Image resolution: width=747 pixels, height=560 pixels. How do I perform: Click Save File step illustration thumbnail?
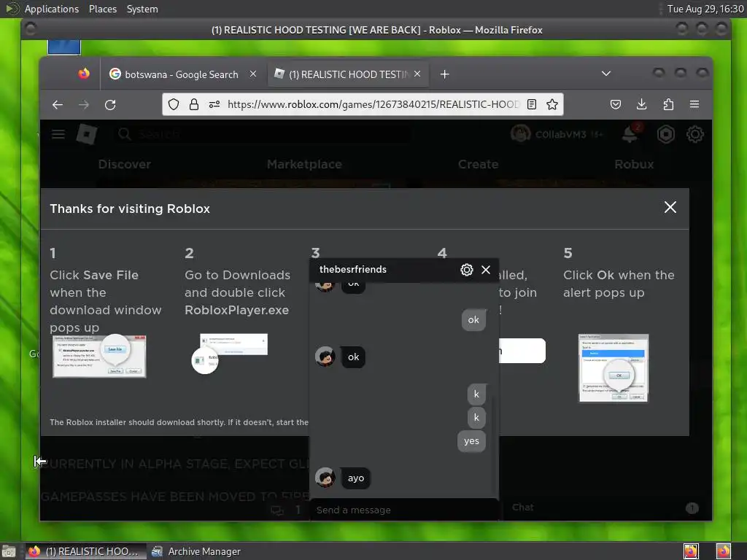click(x=99, y=356)
